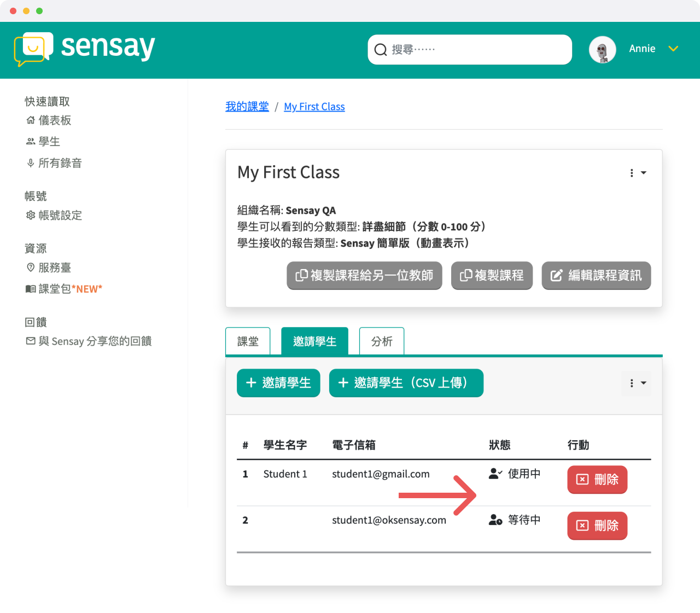Click the home icon beside 儀表板

coord(31,120)
